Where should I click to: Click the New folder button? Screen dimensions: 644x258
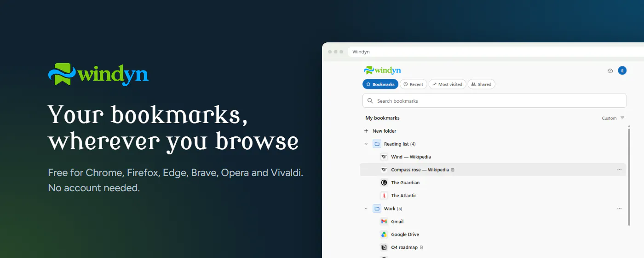point(380,131)
